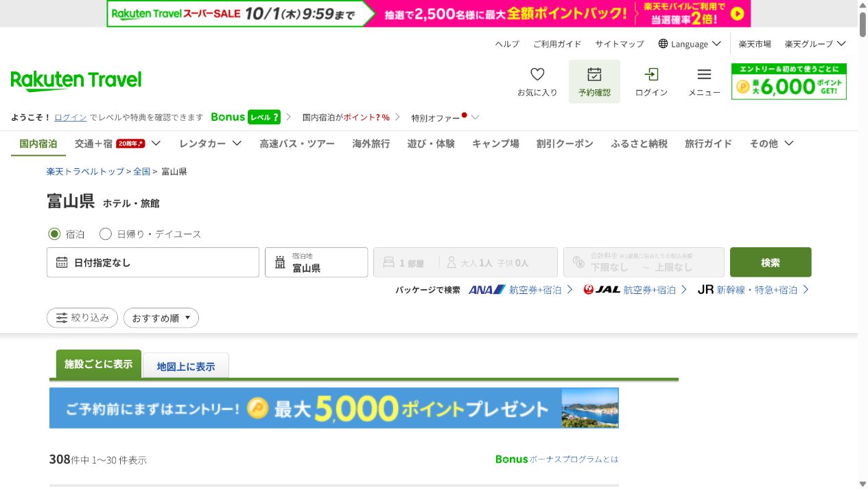Image resolution: width=868 pixels, height=489 pixels.
Task: Click the 全国 breadcrumb link
Action: 142,172
